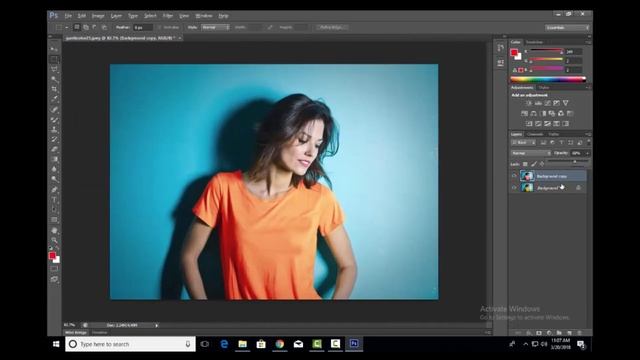Open the Style dropdown in options bar
Screen dimensions: 640x360
[215, 27]
